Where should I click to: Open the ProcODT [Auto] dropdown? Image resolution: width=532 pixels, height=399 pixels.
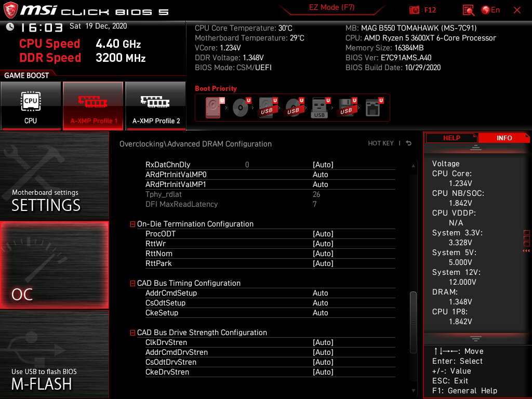[323, 234]
